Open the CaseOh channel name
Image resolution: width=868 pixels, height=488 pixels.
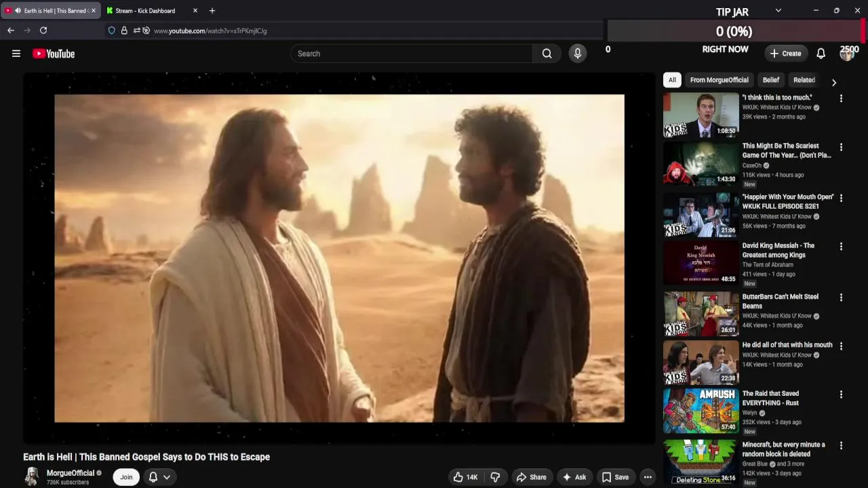[751, 165]
